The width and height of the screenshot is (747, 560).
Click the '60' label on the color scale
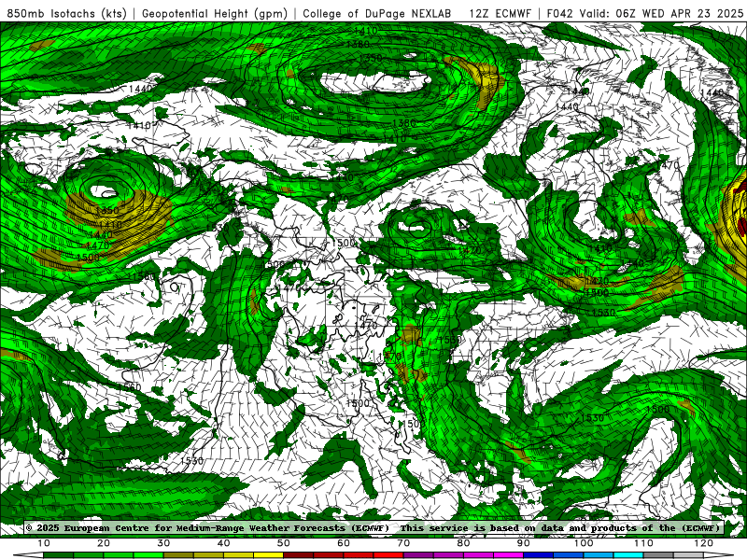click(x=344, y=543)
